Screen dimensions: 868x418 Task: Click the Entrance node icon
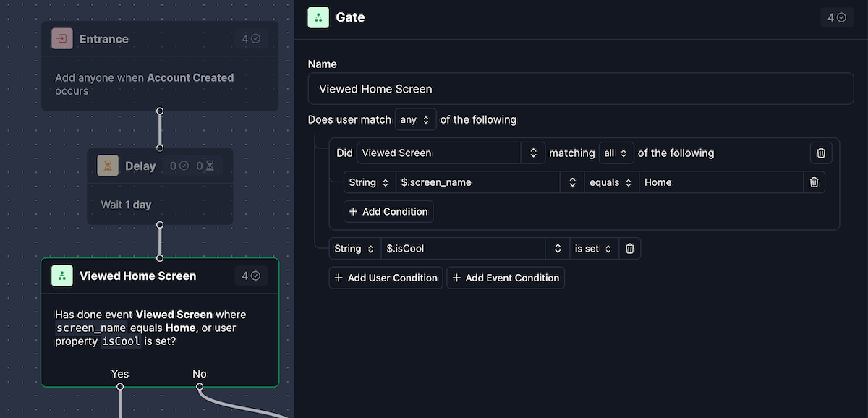(62, 39)
